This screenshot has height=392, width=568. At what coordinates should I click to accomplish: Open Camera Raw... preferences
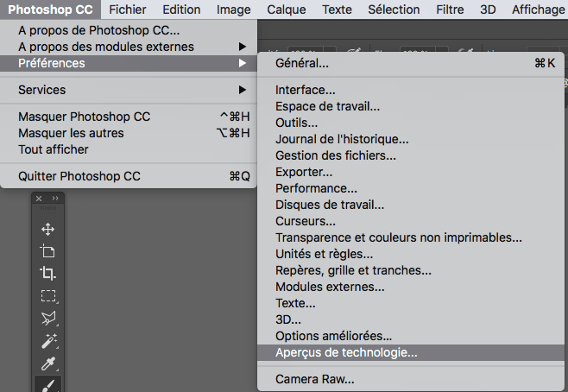(411, 379)
